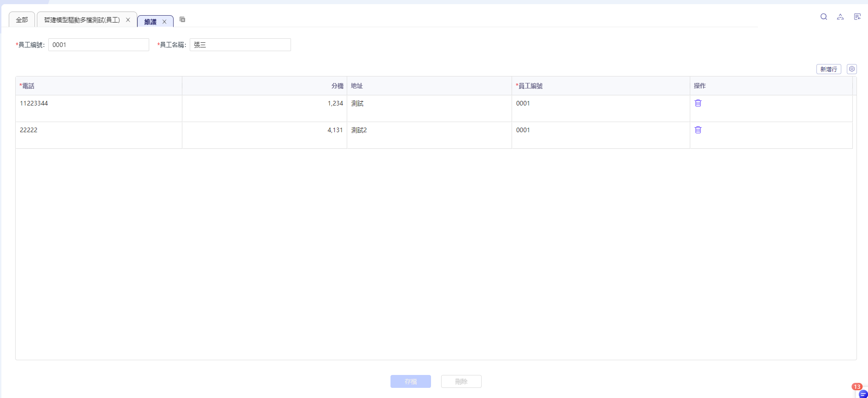The image size is (868, 398).
Task: Click the close-all-tabs icon
Action: (182, 19)
